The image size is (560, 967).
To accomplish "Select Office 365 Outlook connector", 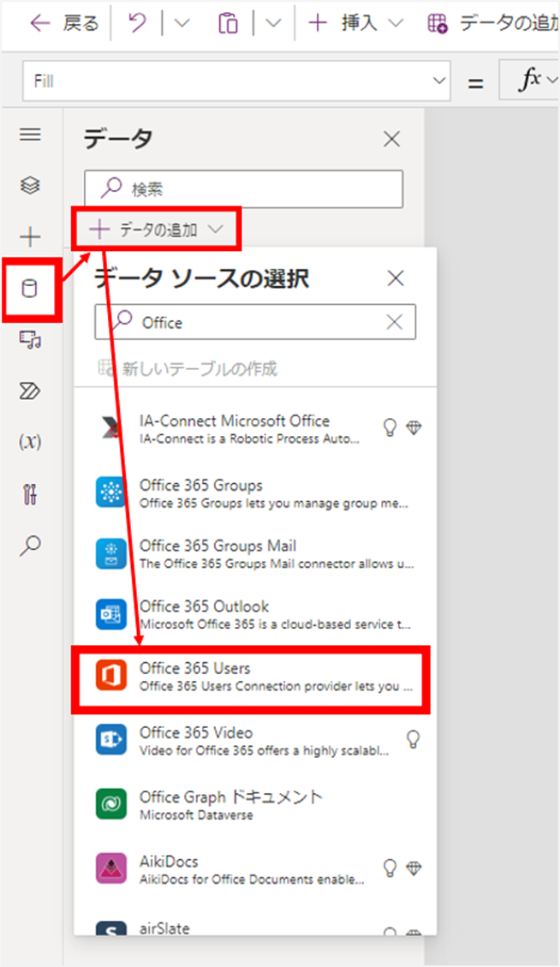I will [x=255, y=614].
